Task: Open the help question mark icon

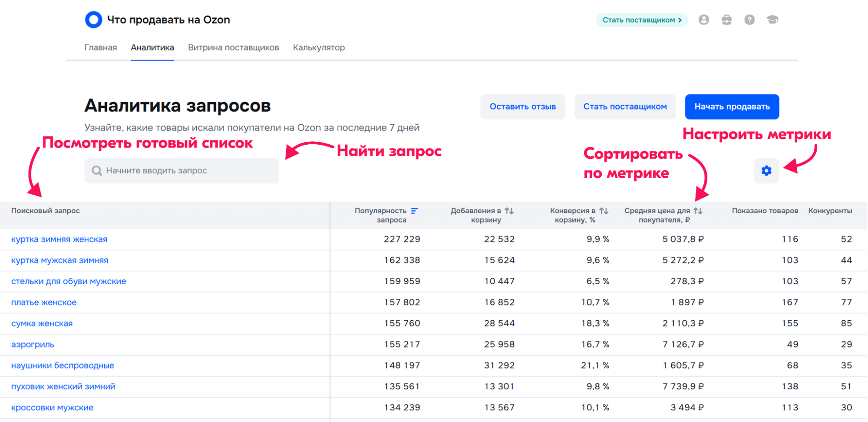Action: [749, 20]
